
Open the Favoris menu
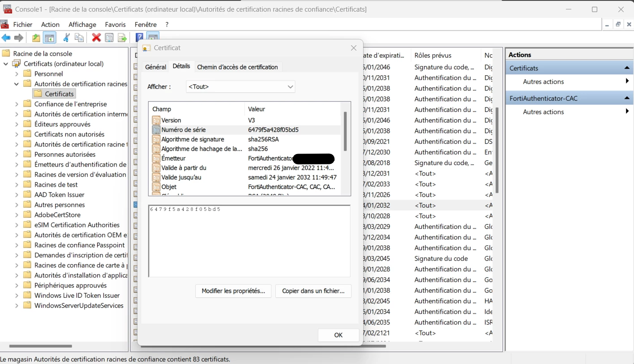point(116,25)
